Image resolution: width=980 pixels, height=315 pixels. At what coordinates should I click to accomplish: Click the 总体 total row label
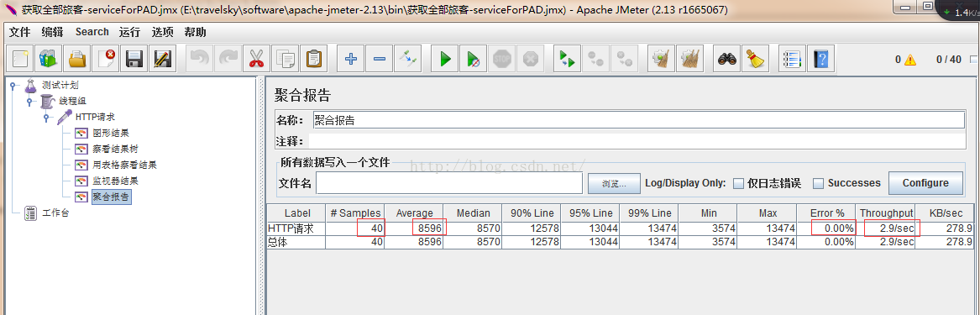click(278, 242)
